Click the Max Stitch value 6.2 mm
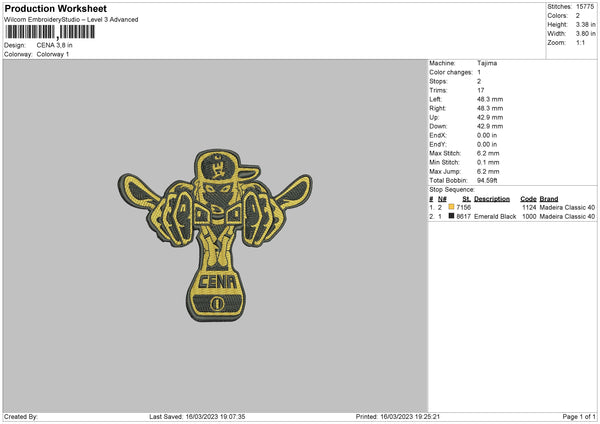 [488, 153]
